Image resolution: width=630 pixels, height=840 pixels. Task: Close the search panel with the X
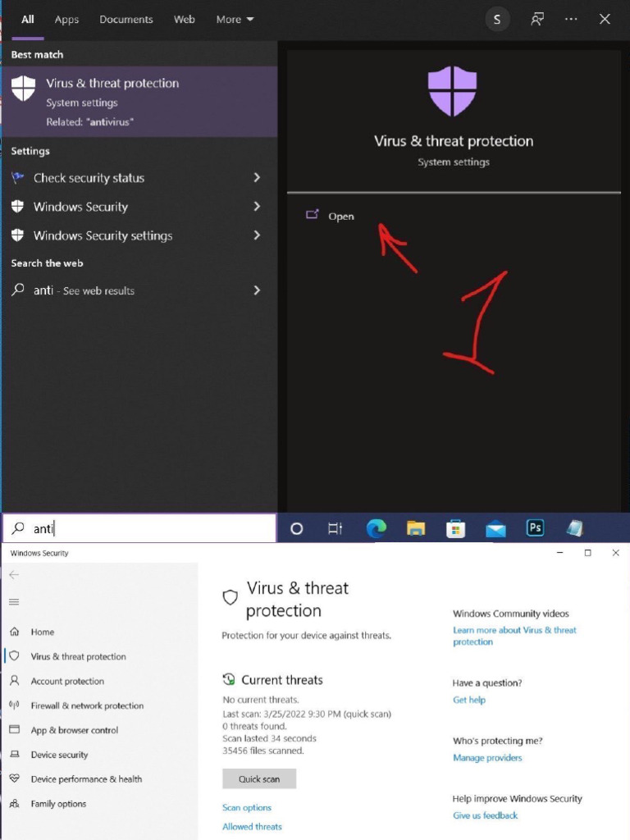[x=605, y=20]
